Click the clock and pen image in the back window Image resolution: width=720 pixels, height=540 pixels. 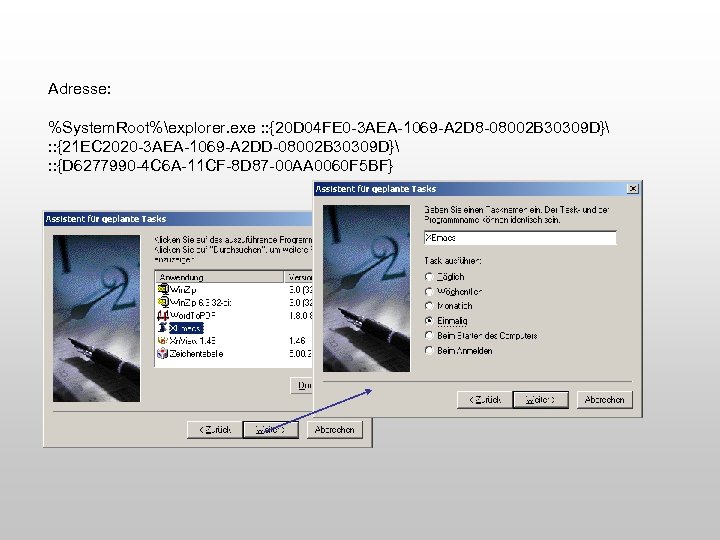point(96,319)
